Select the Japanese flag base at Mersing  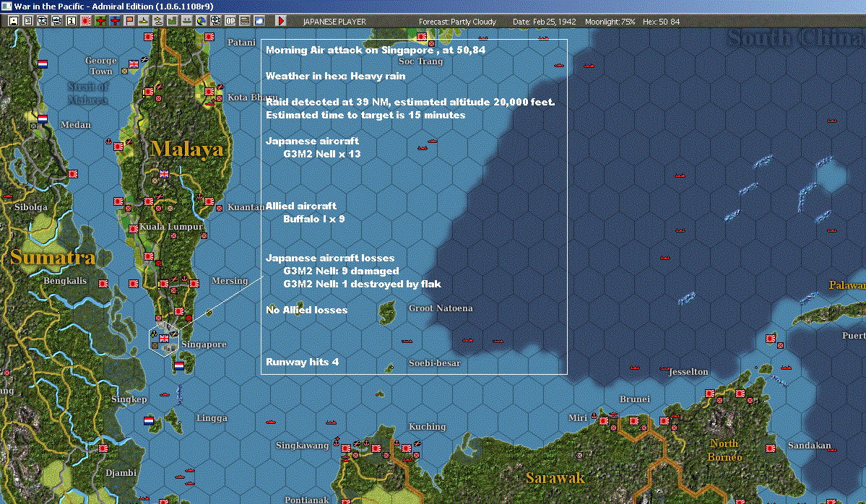coord(194,284)
